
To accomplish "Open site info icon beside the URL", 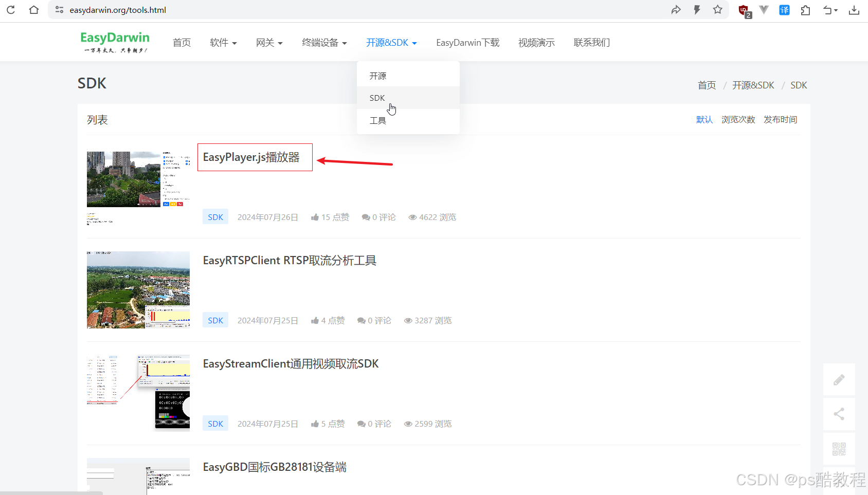I will 59,10.
